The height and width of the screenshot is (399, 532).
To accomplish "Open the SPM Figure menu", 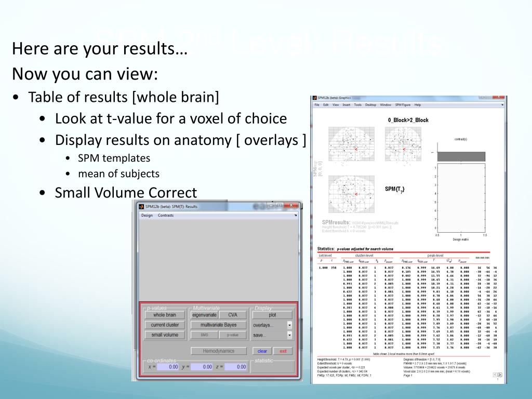I will click(x=403, y=105).
